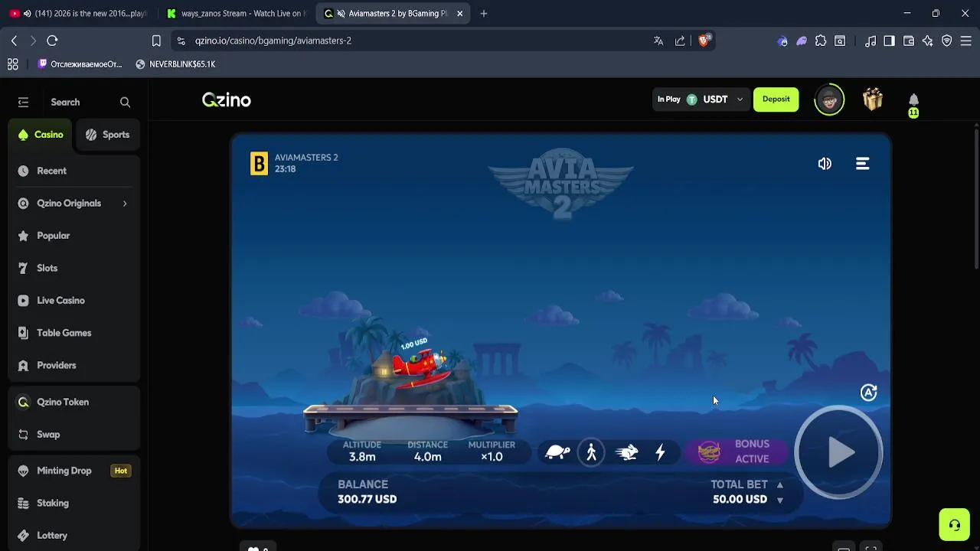Open the Lottery page

(x=74, y=536)
